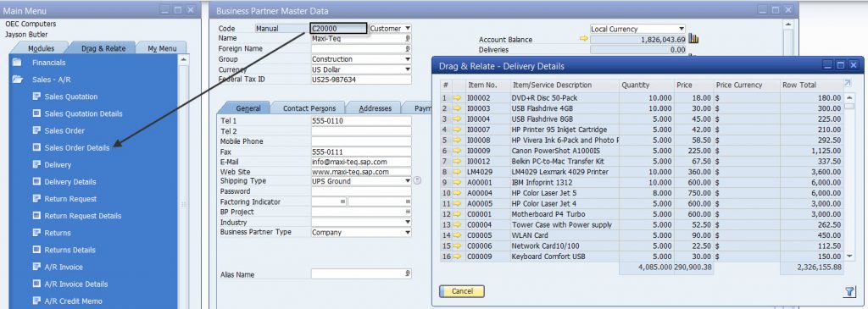Click the E-Mail field
The width and height of the screenshot is (868, 309).
(x=361, y=162)
